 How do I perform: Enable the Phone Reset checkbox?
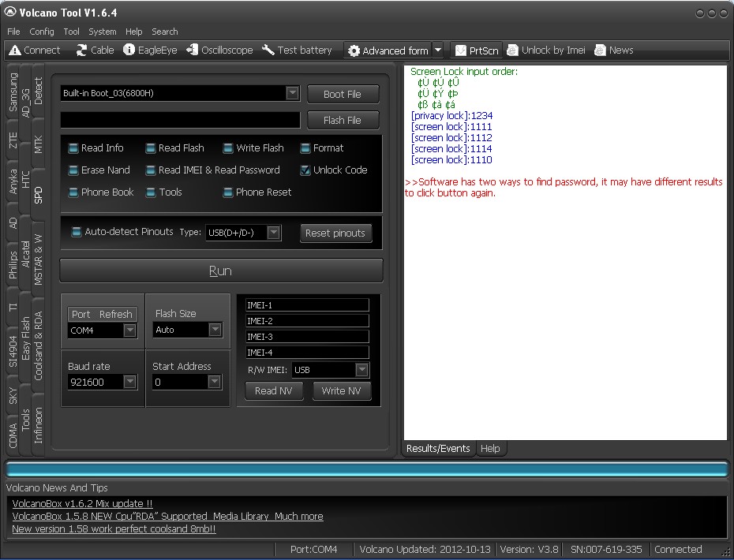pos(228,192)
